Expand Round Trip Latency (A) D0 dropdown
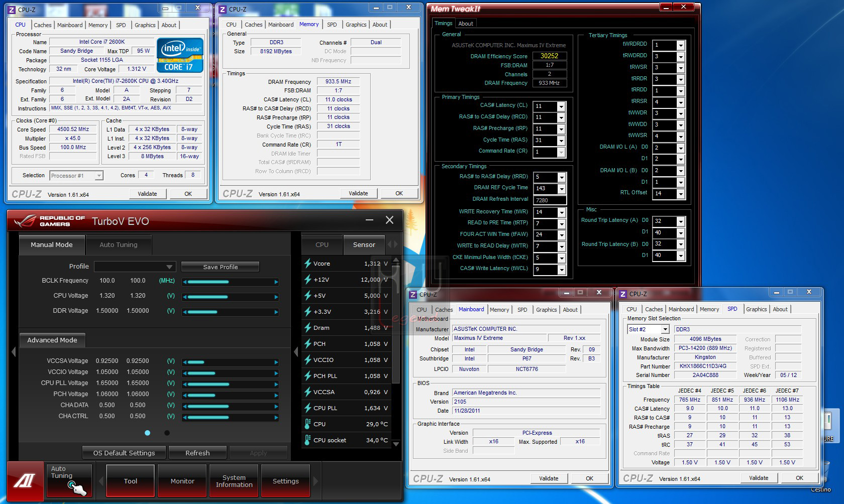Screen dimensions: 844x504 tap(681, 221)
